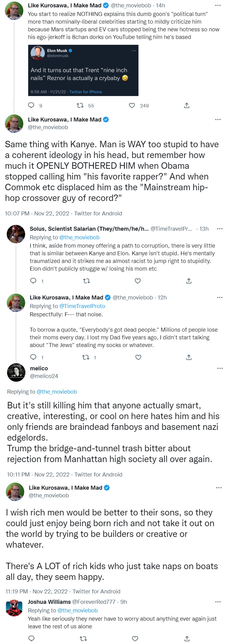Like the tweet with 249 likes
The image size is (227, 644).
132,106
